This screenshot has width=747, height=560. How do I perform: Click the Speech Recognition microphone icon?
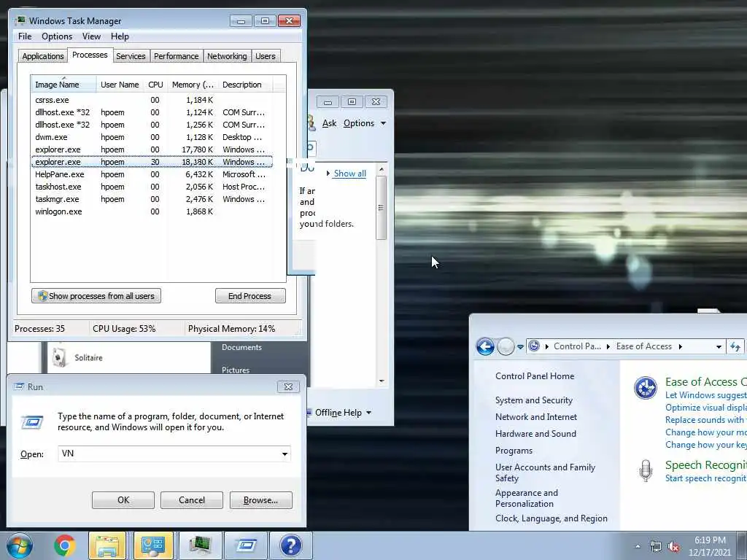coord(646,470)
